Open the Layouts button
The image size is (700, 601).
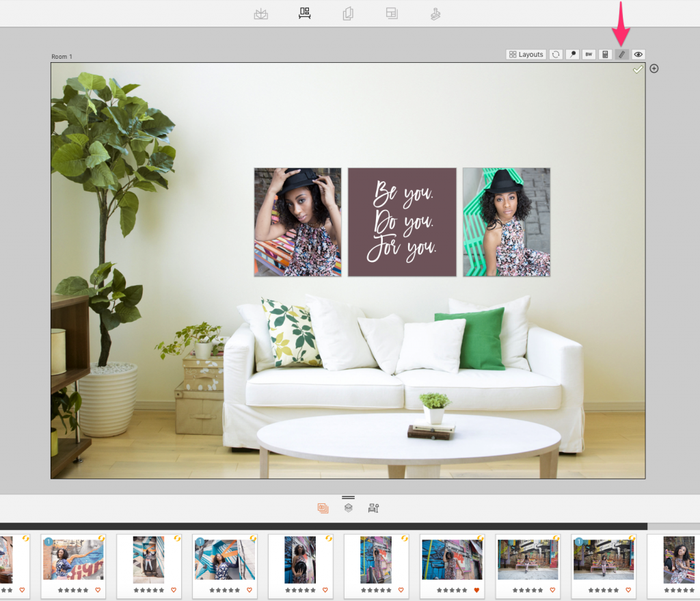click(x=526, y=55)
